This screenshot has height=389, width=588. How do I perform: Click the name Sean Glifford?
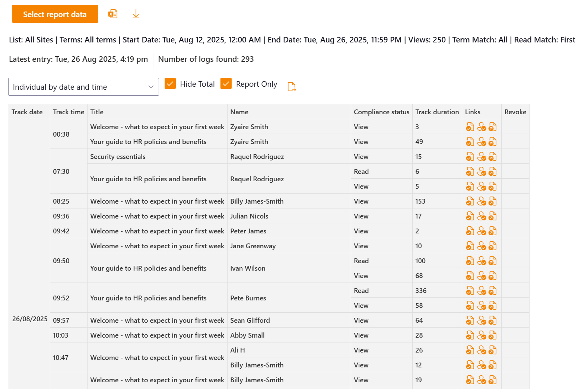point(250,321)
